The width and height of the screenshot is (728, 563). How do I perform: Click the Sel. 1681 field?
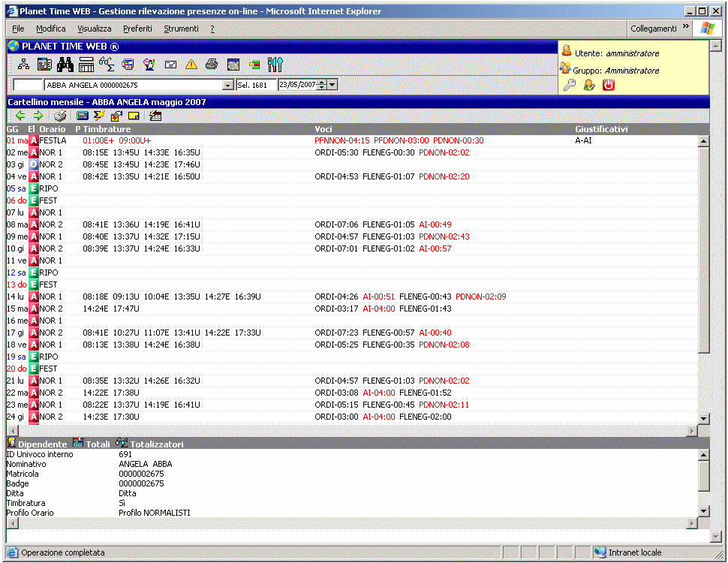(x=256, y=85)
